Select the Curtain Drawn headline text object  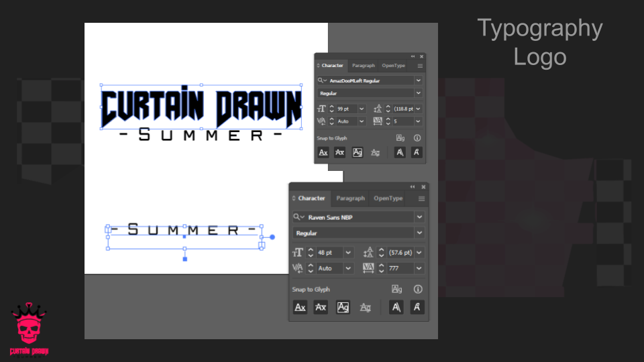(201, 107)
